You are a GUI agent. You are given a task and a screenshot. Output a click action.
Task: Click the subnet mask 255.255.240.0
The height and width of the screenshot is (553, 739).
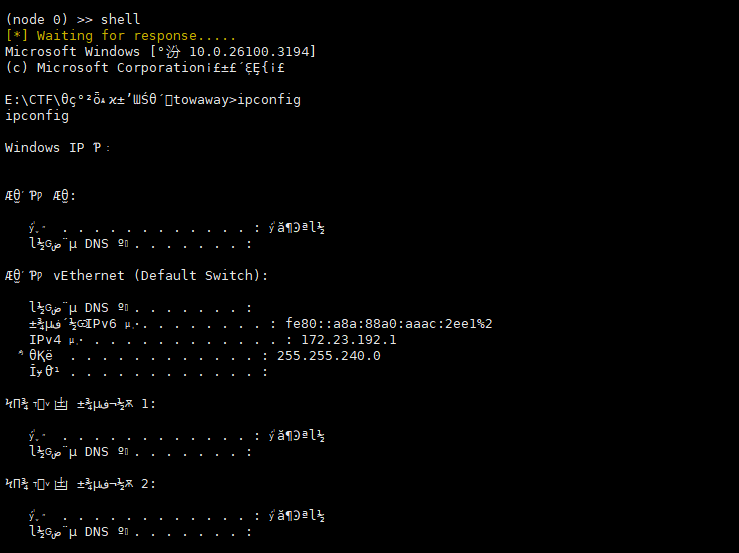point(328,355)
